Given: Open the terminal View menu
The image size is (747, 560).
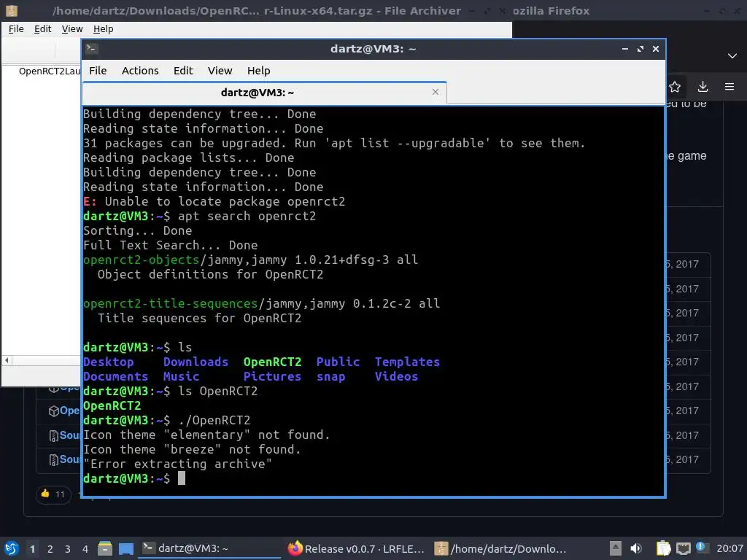Looking at the screenshot, I should (x=220, y=71).
